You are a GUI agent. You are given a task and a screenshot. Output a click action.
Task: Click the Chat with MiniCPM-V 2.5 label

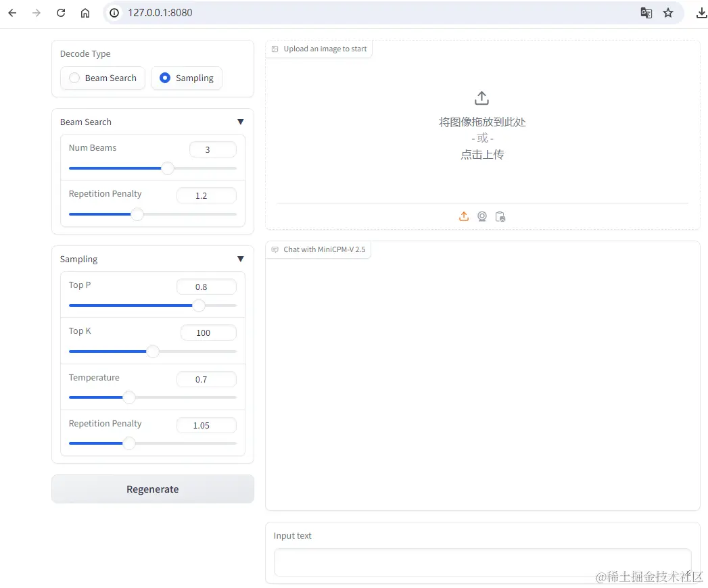click(x=324, y=249)
